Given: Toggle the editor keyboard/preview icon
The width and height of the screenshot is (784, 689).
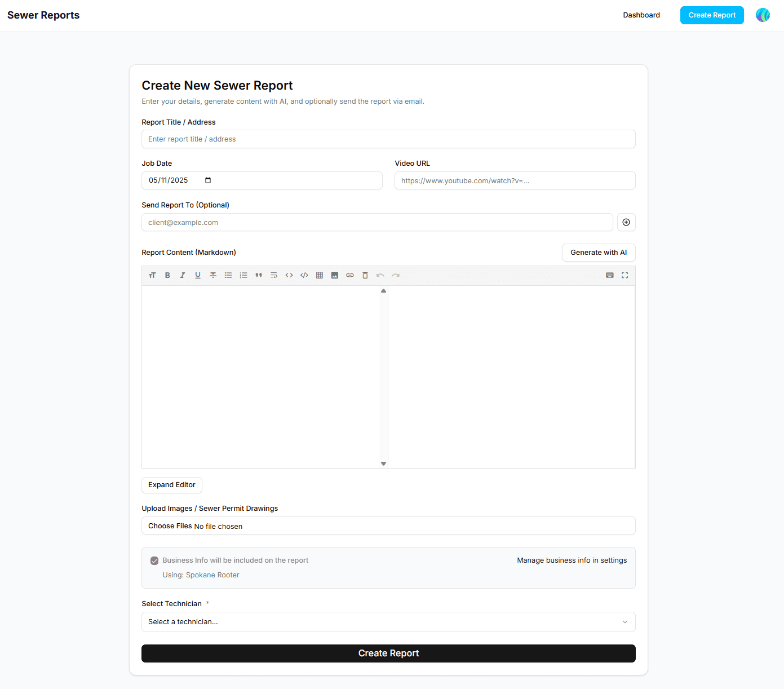Looking at the screenshot, I should [610, 275].
